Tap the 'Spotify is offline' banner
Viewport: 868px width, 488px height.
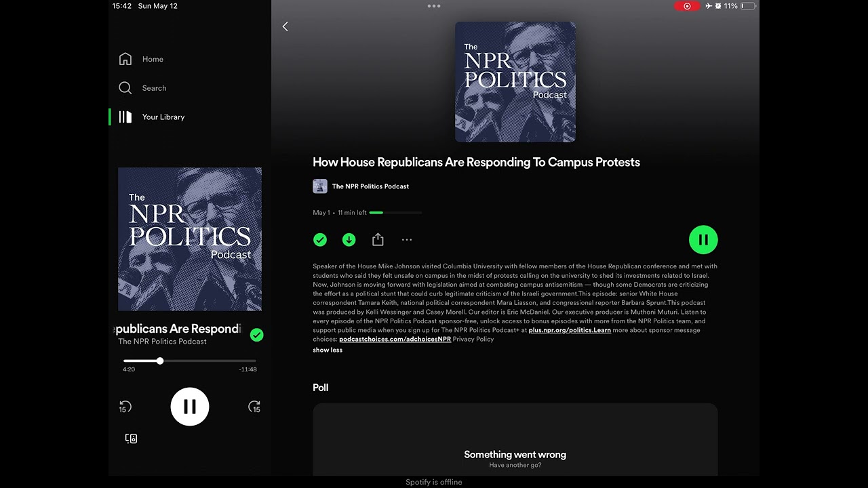[434, 482]
